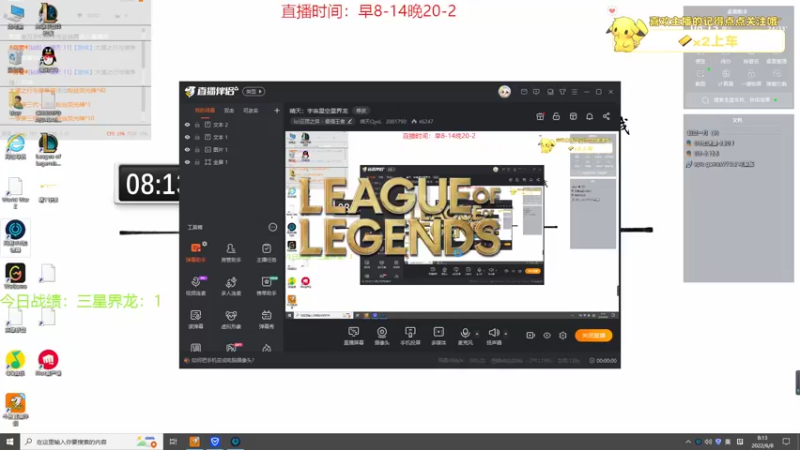800x450 pixels.
Task: Switch to the third scene tab
Action: (251, 110)
